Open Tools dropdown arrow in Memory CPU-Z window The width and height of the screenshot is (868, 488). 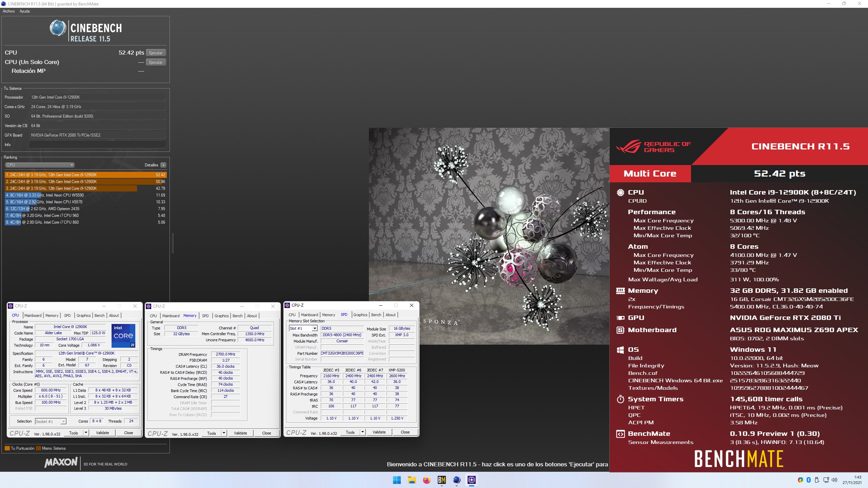tap(224, 433)
